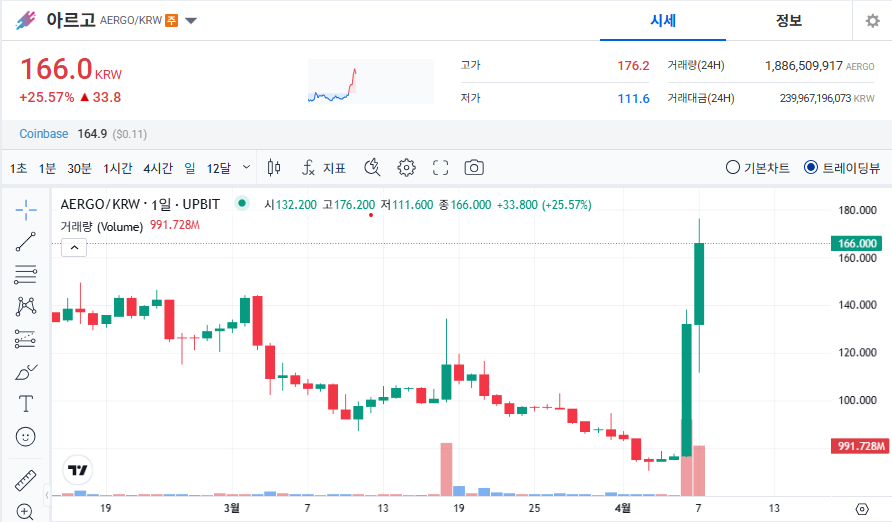This screenshot has width=892, height=522.
Task: Click the 100.000 price axis label
Action: pyautogui.click(x=857, y=400)
